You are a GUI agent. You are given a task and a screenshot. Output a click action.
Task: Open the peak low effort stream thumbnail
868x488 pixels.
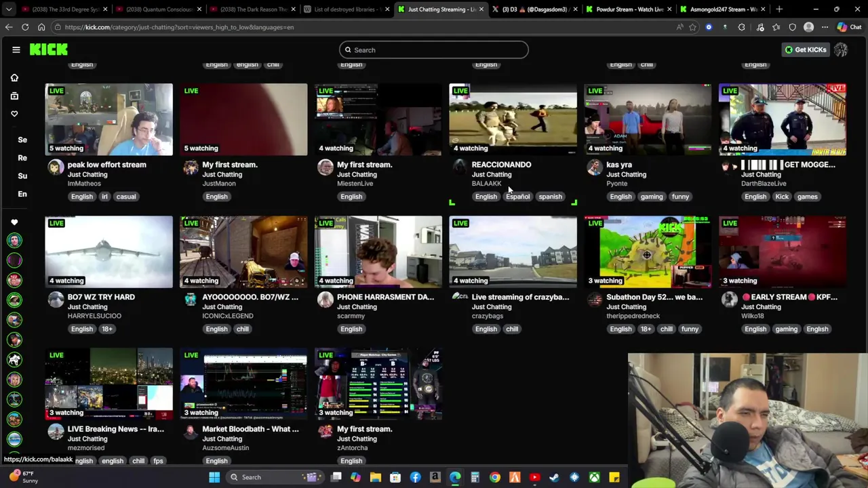108,119
